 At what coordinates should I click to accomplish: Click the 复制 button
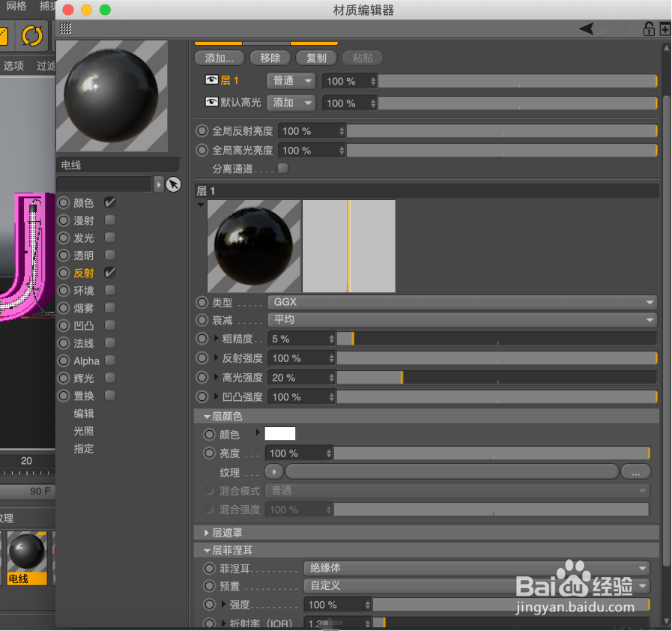316,58
